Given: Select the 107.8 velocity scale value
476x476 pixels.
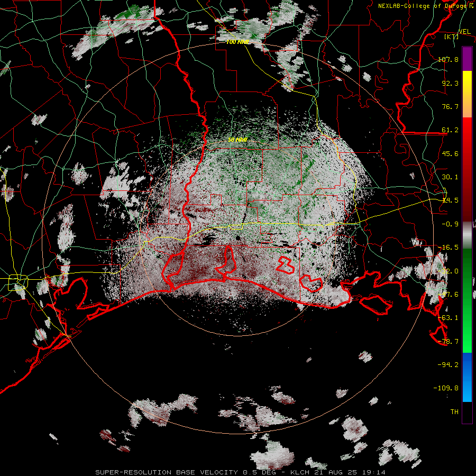Looking at the screenshot, I should tap(448, 59).
